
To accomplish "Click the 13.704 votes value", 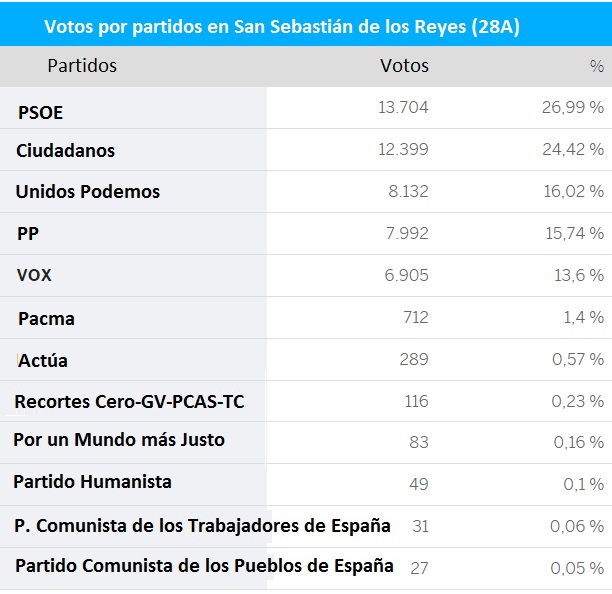I will coord(403,108).
